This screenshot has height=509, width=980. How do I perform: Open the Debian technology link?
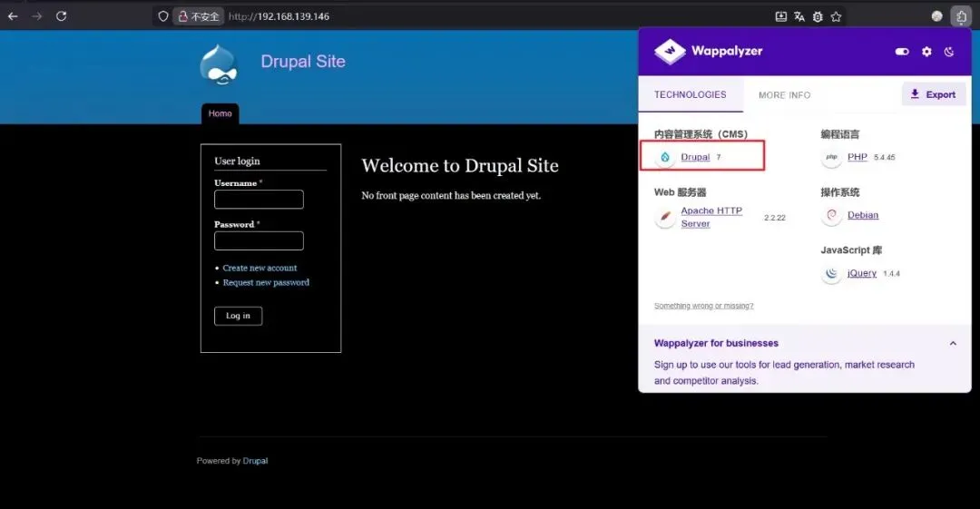[863, 215]
